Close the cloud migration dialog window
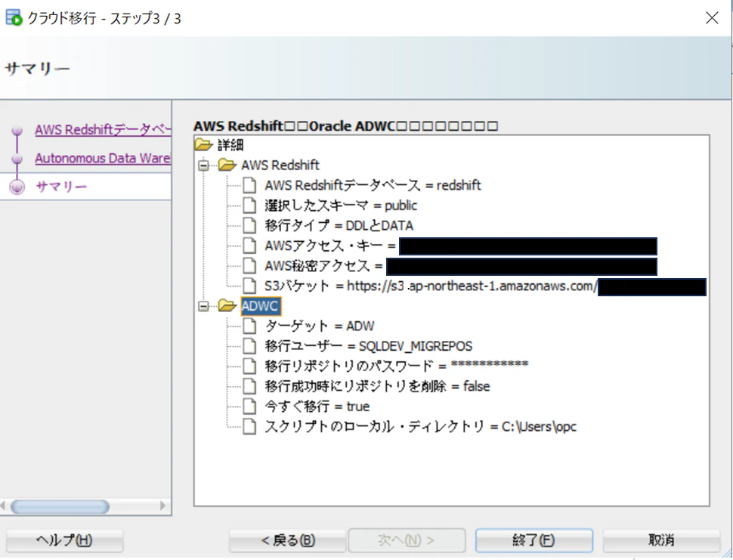 click(712, 18)
